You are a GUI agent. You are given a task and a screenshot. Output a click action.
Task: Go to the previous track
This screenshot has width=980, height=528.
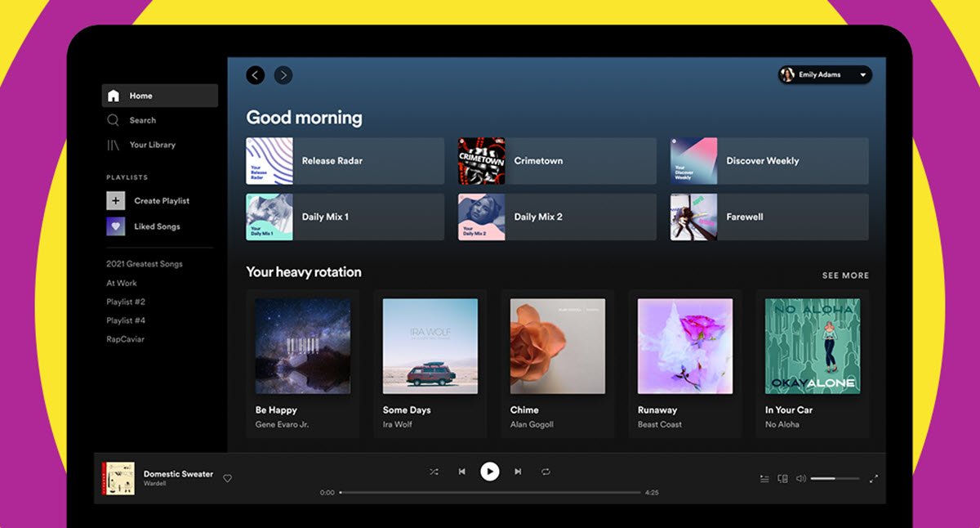pos(461,472)
